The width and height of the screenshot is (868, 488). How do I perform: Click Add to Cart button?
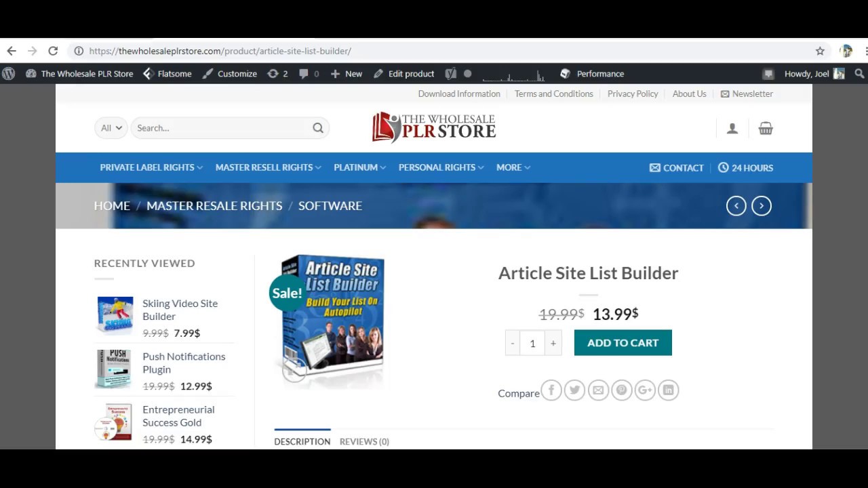pos(623,343)
